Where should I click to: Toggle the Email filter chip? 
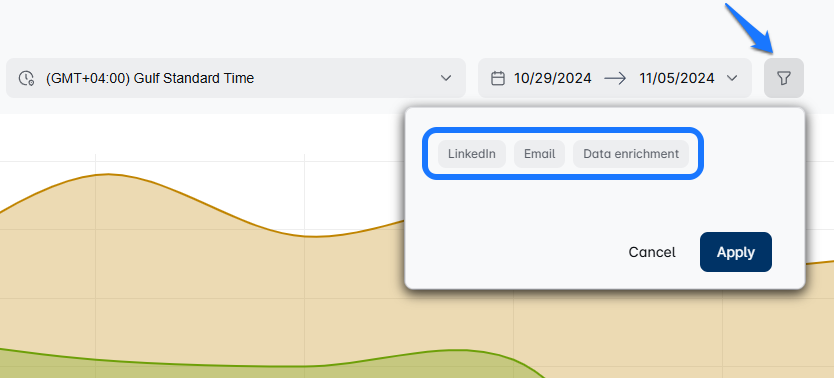[x=539, y=154]
